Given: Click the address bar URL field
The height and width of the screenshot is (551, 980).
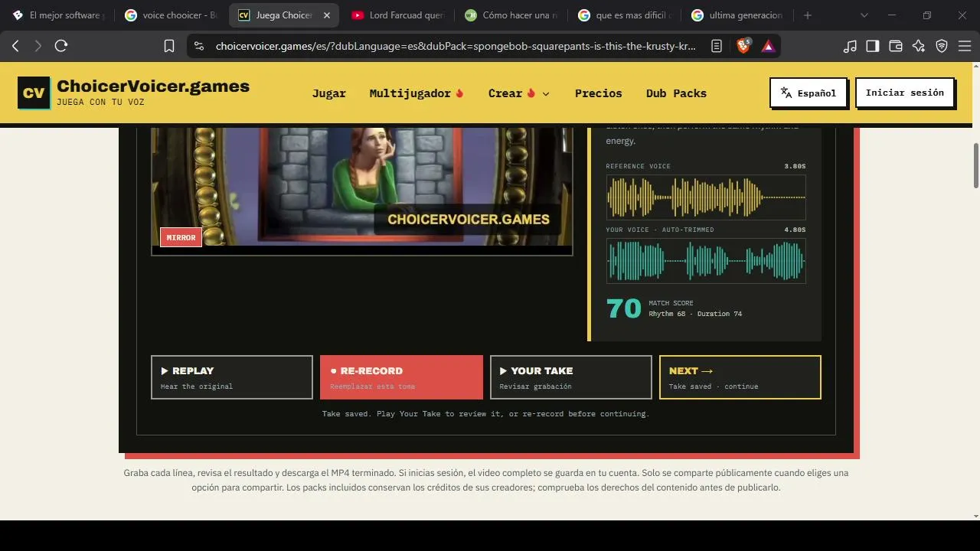Looking at the screenshot, I should point(456,46).
